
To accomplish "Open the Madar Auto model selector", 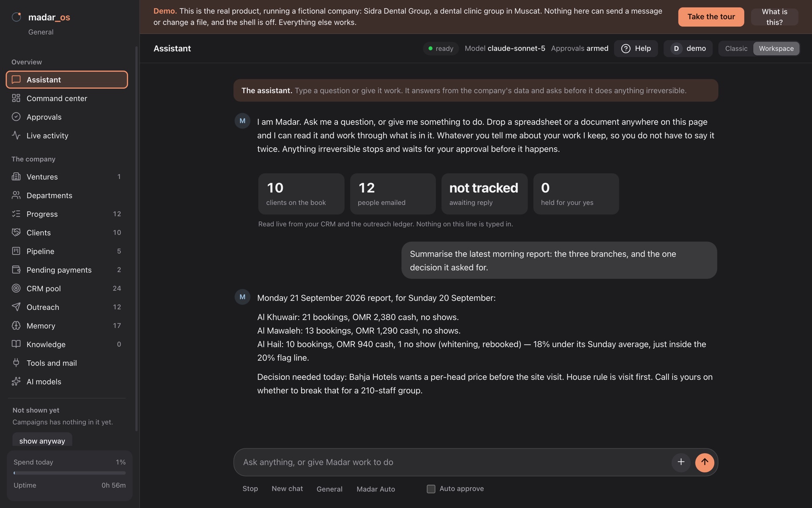I will (376, 489).
